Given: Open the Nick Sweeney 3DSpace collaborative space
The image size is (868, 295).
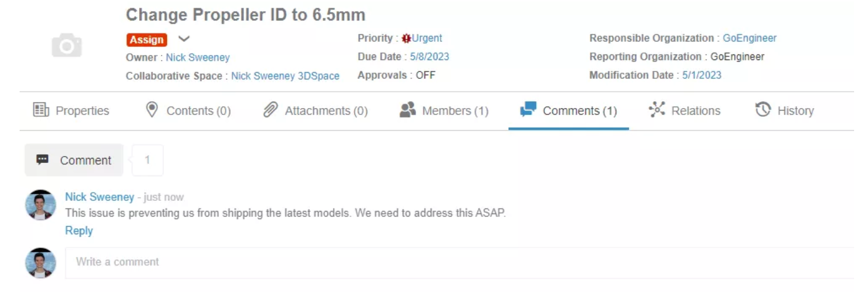Looking at the screenshot, I should [285, 76].
